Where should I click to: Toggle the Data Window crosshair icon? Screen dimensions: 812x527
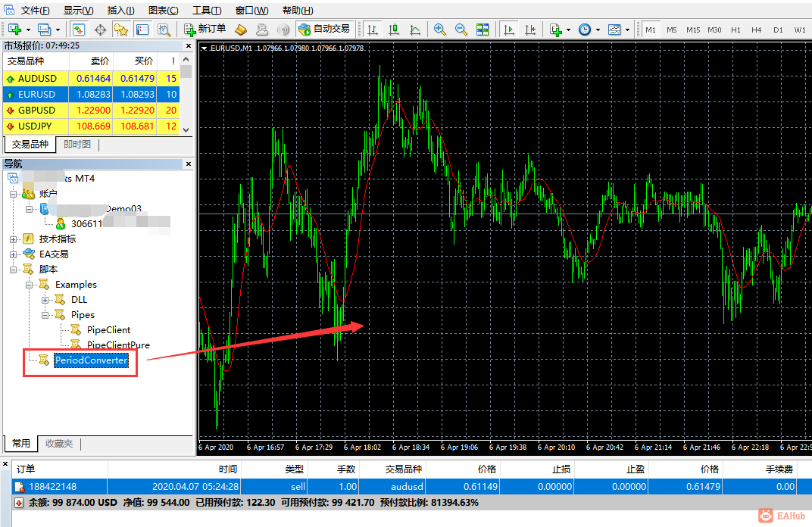(100, 30)
